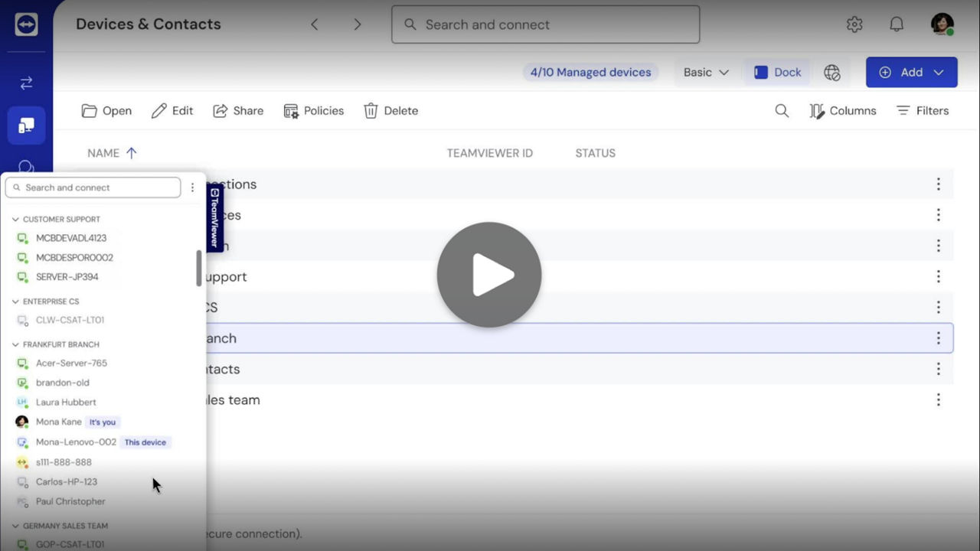Open the Add dropdown button
Screen dimensions: 980x551
pyautogui.click(x=911, y=73)
